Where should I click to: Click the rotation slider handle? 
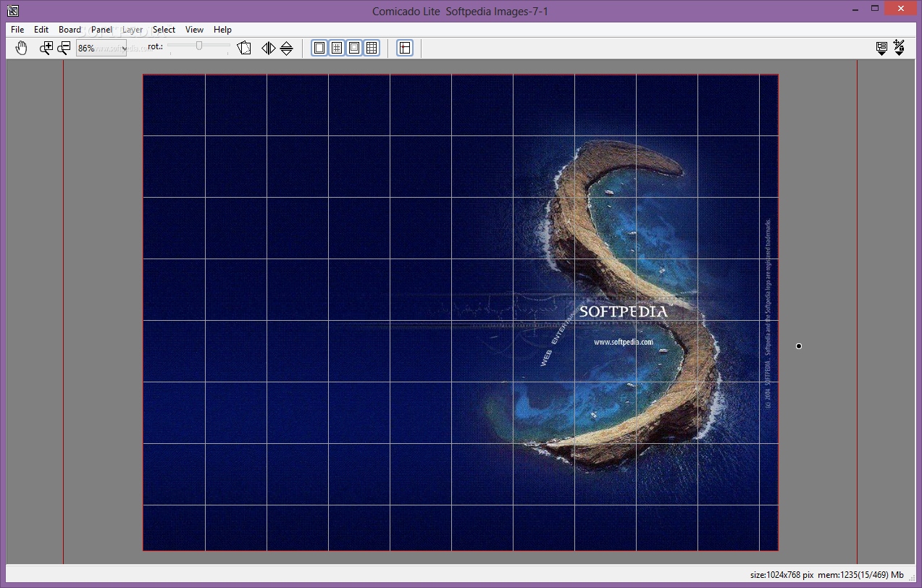coord(199,46)
